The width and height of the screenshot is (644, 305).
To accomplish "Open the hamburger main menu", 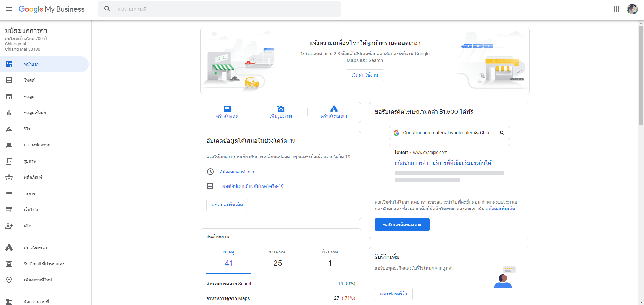I will pyautogui.click(x=9, y=9).
